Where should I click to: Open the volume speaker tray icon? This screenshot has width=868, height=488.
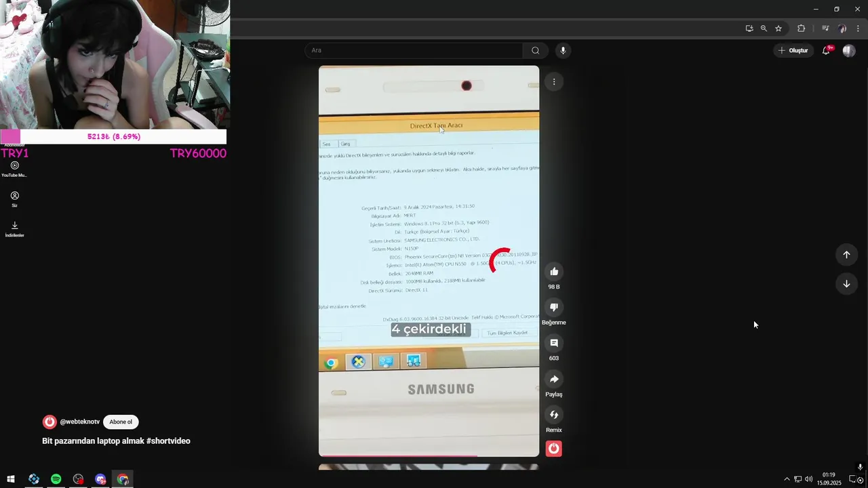click(x=808, y=479)
